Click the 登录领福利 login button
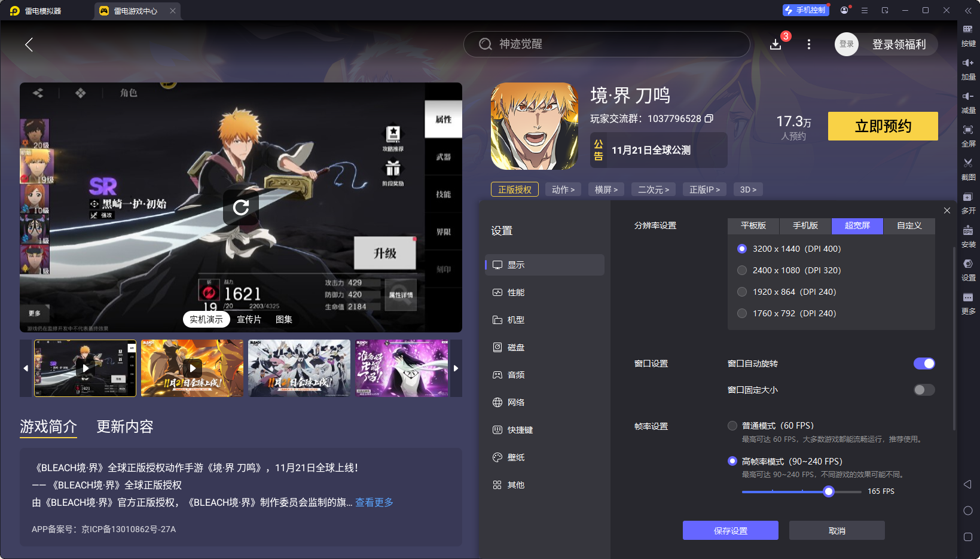Image resolution: width=980 pixels, height=559 pixels. tap(899, 44)
